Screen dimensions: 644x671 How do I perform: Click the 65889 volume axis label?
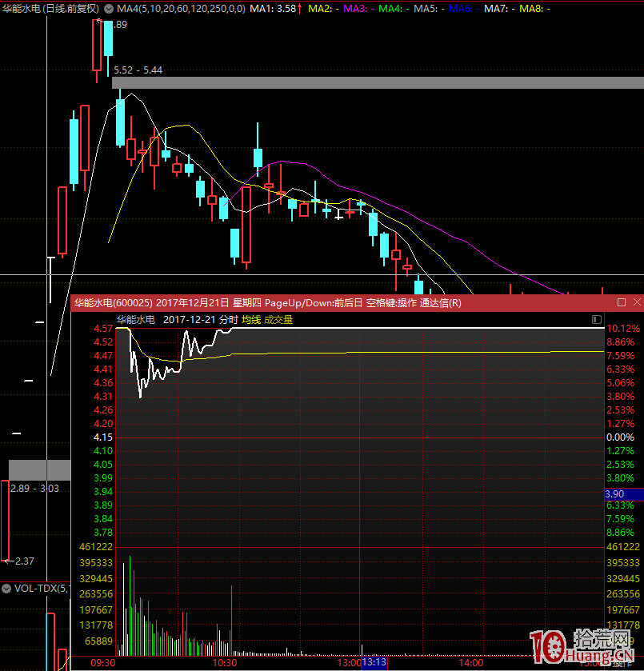point(98,641)
